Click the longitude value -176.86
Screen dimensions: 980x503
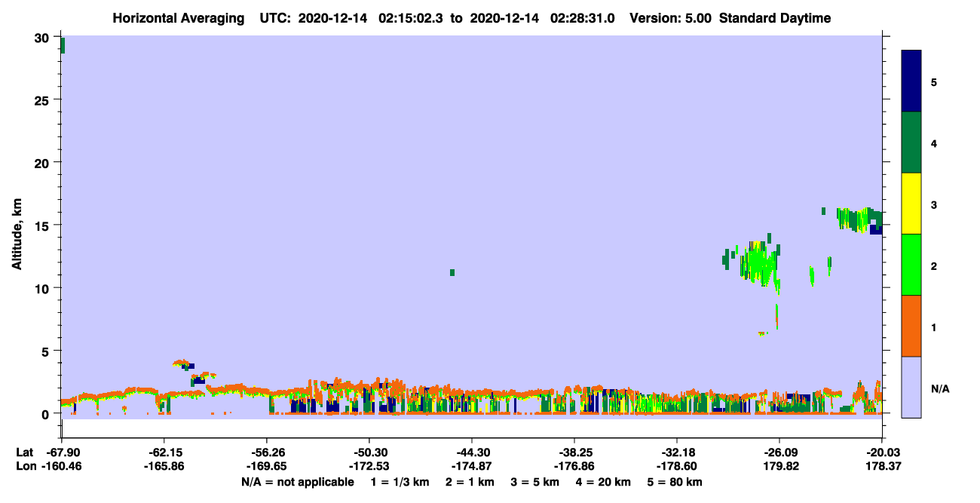point(574,467)
